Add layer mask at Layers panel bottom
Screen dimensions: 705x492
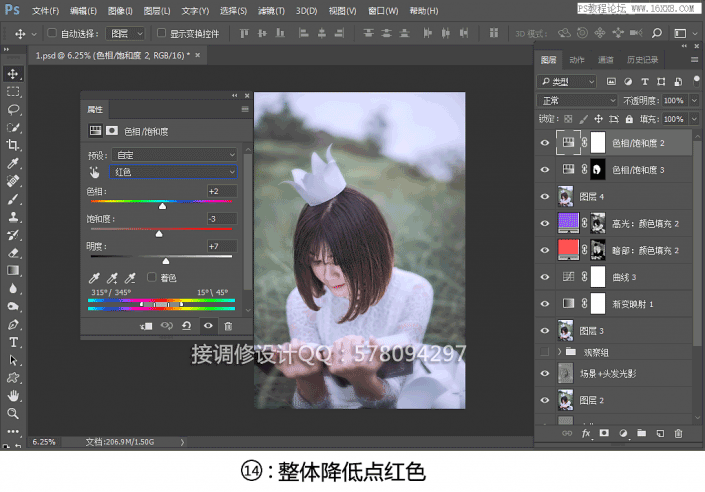(x=604, y=433)
